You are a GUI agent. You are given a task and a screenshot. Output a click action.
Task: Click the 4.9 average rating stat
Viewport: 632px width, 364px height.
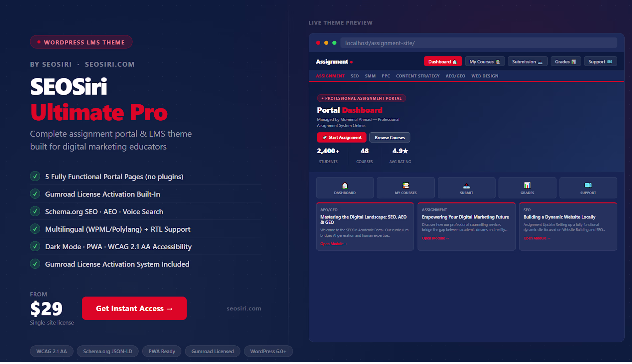[400, 156]
